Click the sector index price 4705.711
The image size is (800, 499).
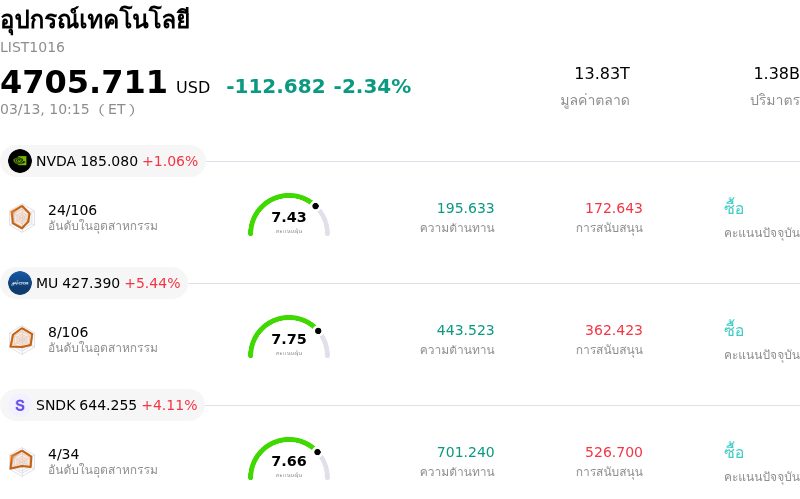(x=84, y=82)
